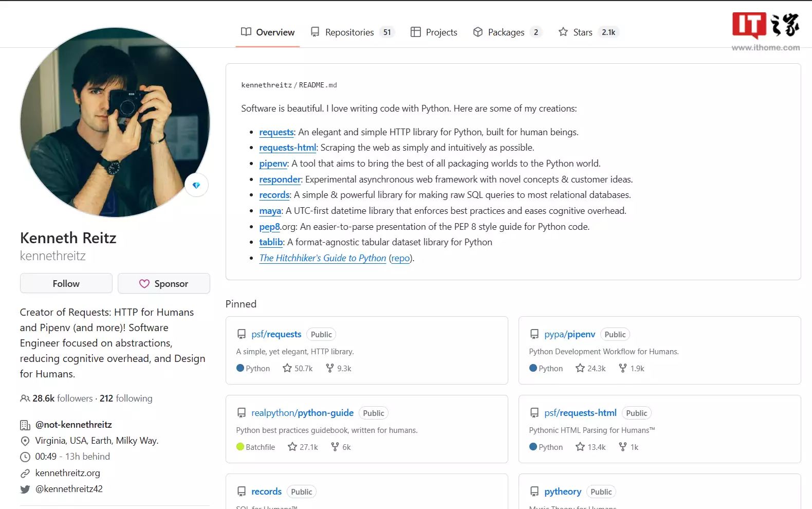Click the link chain icon beside kennethreitz.org
Viewport: 812px width, 509px height.
coord(25,473)
